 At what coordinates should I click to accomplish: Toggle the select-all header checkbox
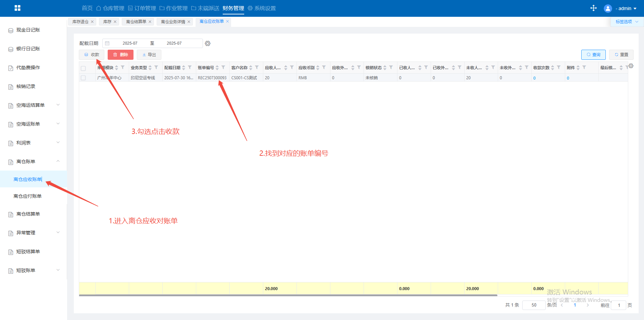83,68
